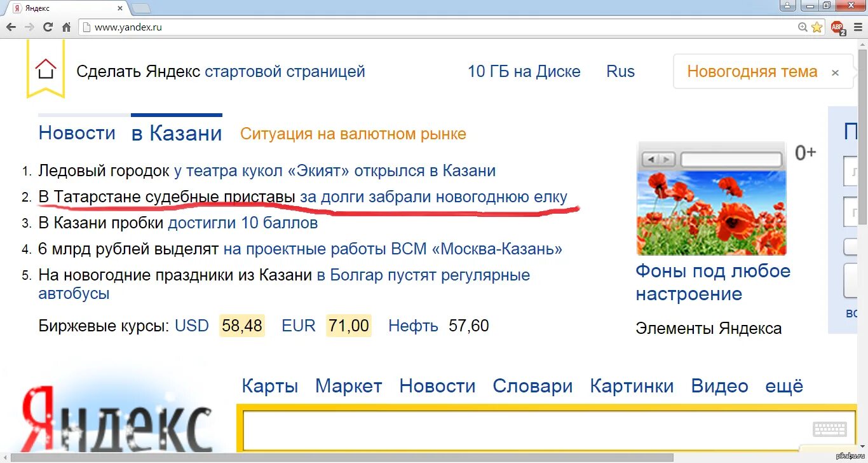Open the Словари service
The image size is (868, 463).
point(532,386)
